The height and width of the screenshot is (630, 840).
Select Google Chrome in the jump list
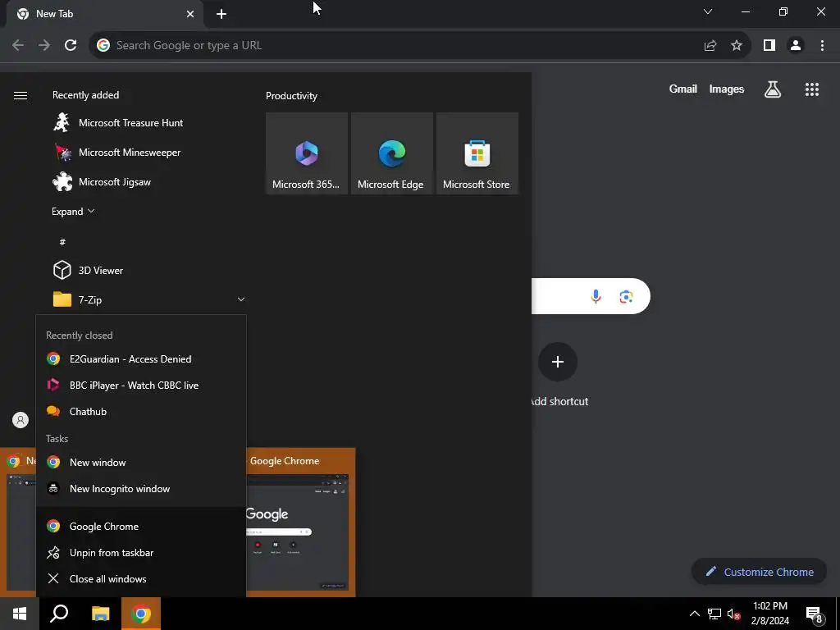(x=141, y=526)
